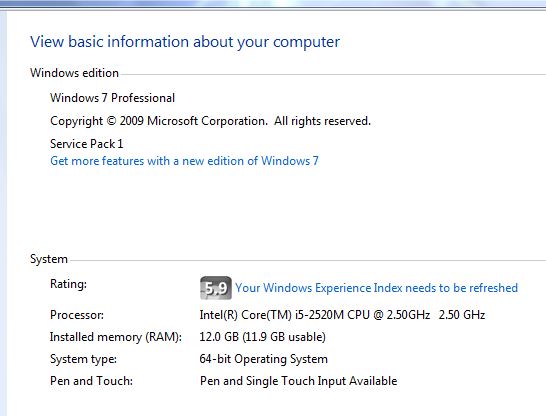Select the 'Service Pack 1' text
546x416 pixels.
86,144
